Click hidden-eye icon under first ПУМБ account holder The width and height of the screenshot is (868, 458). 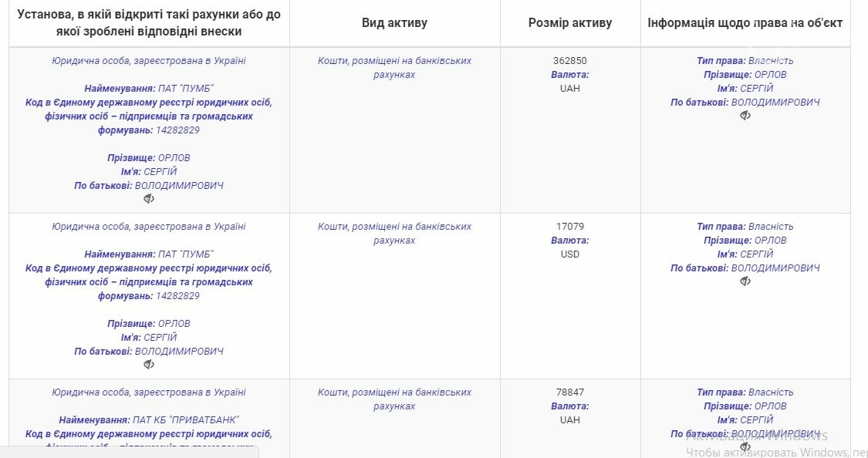(149, 199)
